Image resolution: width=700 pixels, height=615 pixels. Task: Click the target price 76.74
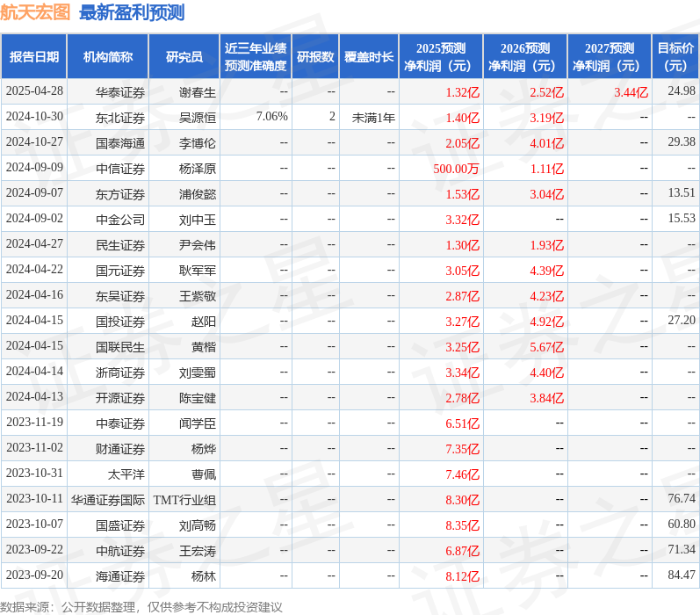pyautogui.click(x=682, y=498)
